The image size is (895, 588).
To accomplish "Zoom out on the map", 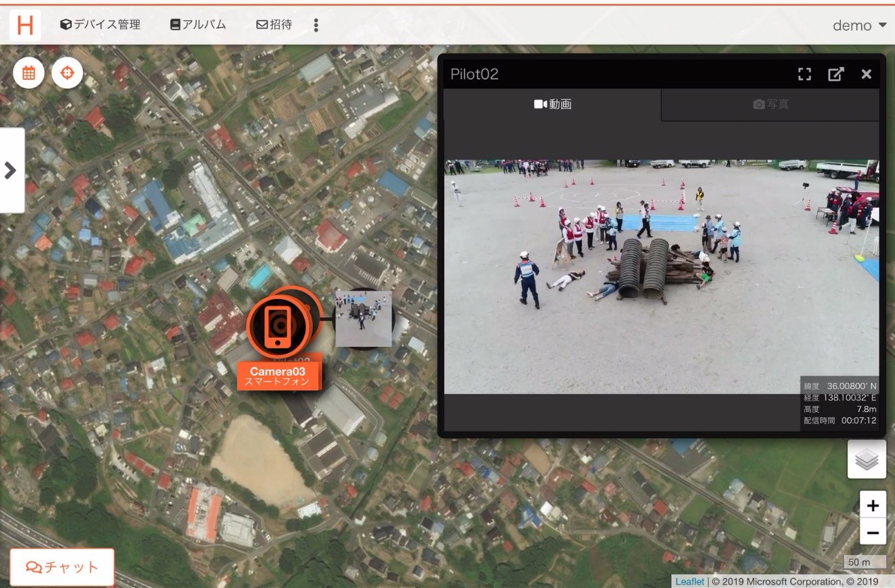I will (x=873, y=532).
